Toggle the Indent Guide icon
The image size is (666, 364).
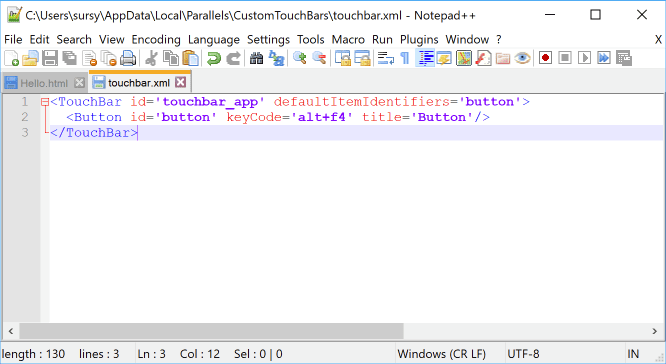tap(425, 58)
